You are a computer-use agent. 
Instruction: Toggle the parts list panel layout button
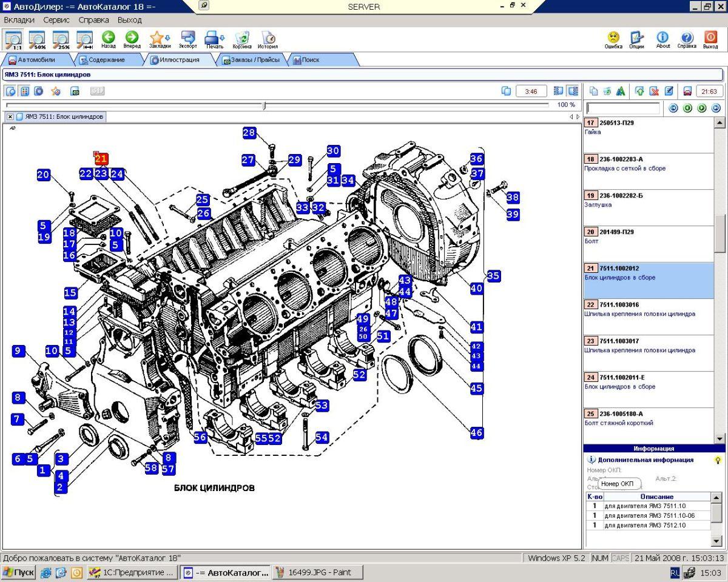572,91
